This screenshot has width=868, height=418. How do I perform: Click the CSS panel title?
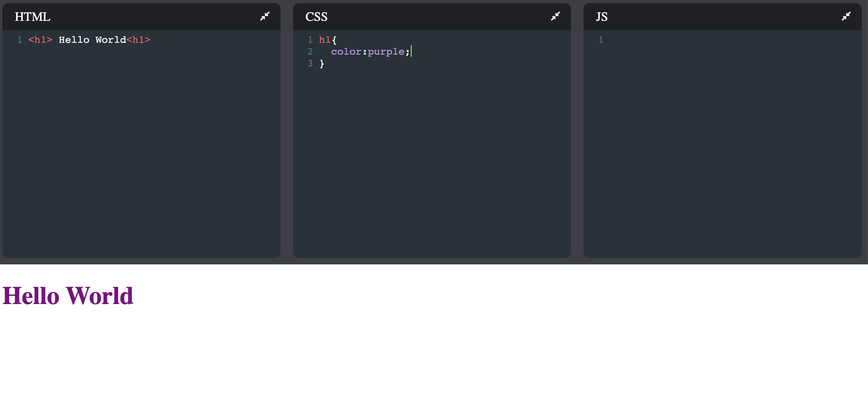click(317, 16)
